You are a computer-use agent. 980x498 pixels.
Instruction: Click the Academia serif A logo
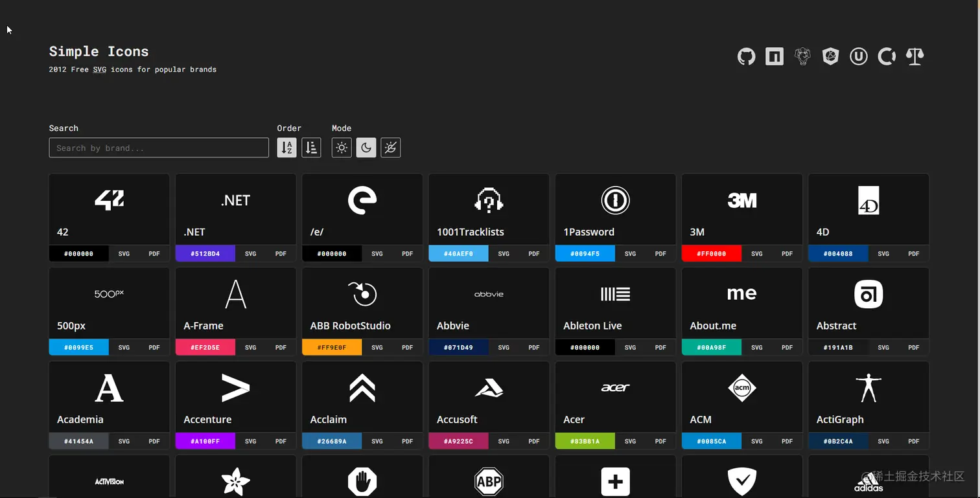click(x=109, y=388)
